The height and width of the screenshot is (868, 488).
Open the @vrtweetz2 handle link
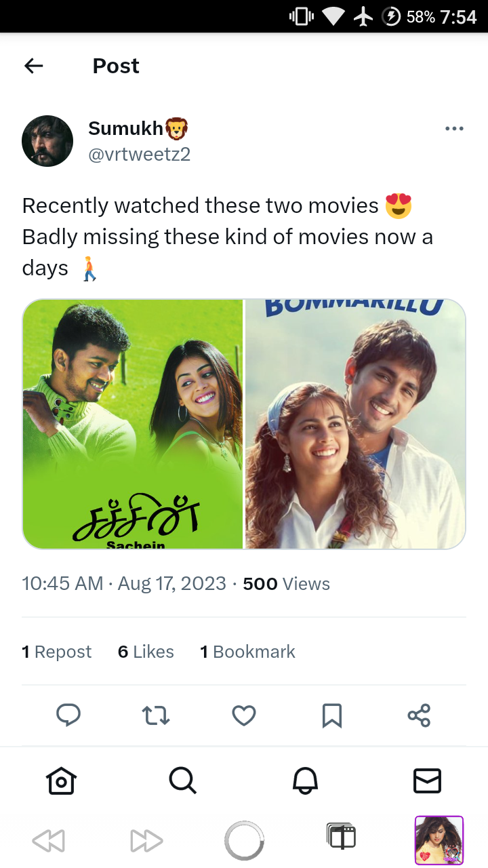[x=140, y=155]
